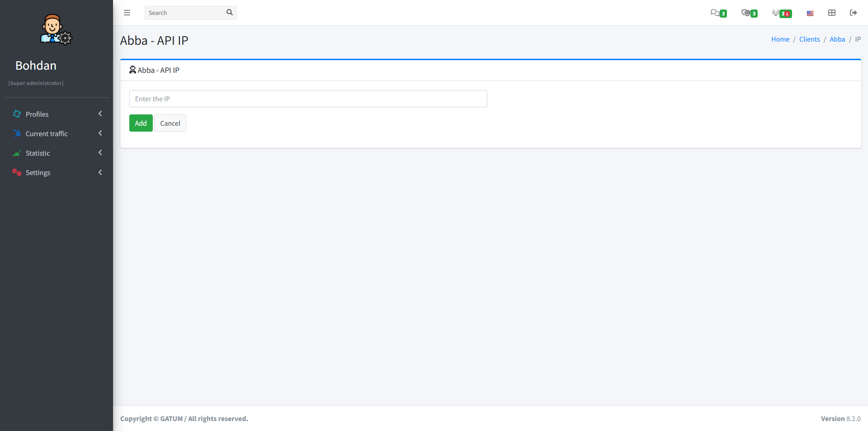Navigate to Abba in the breadcrumb

(837, 39)
